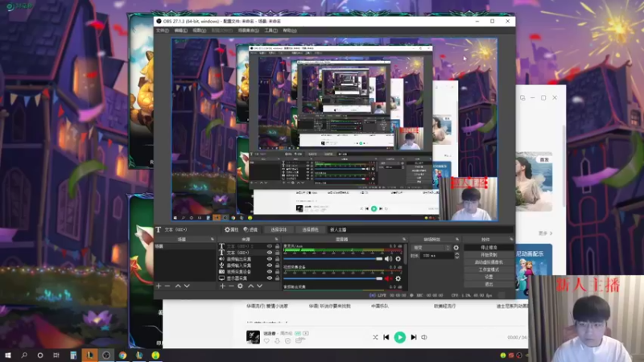The width and height of the screenshot is (644, 362).
Task: Remove source with the minus icon in 来源 dock
Action: pos(231,286)
